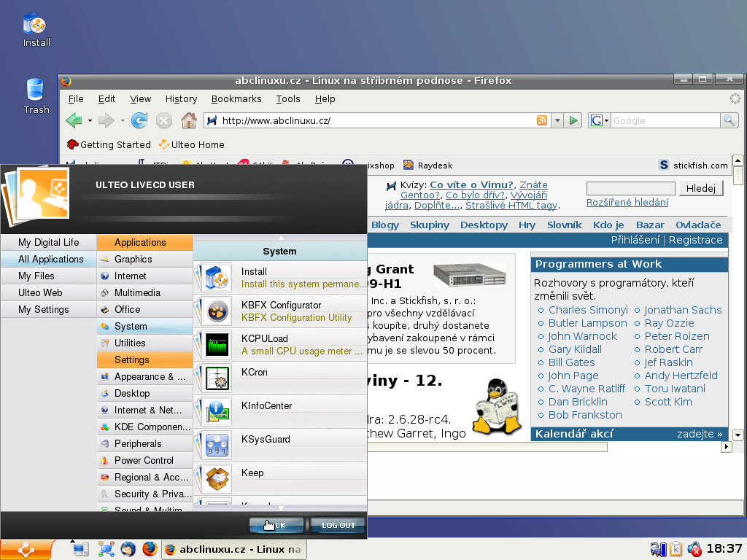This screenshot has width=747, height=560.
Task: Launch the KInfoCenter icon
Action: [217, 412]
